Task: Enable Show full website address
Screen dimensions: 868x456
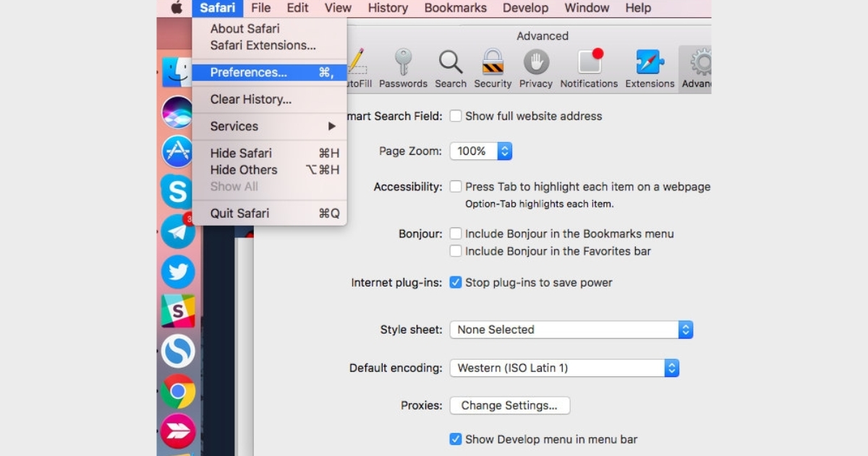Action: pos(456,116)
